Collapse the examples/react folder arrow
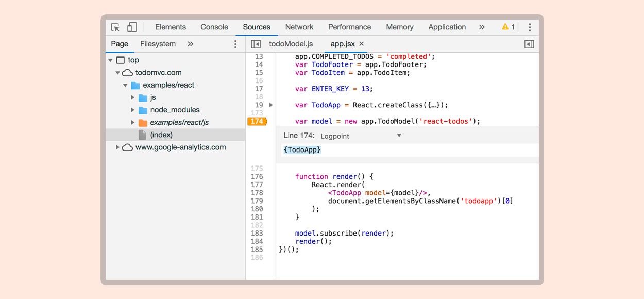 pos(125,85)
